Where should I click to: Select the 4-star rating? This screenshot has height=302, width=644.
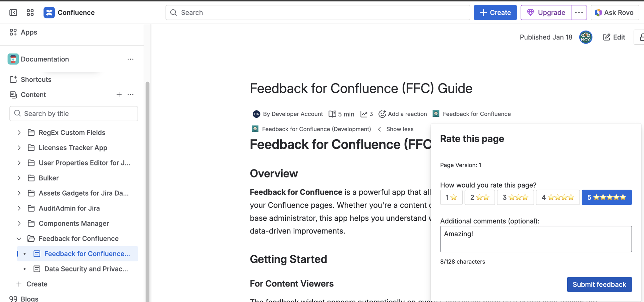coord(558,197)
